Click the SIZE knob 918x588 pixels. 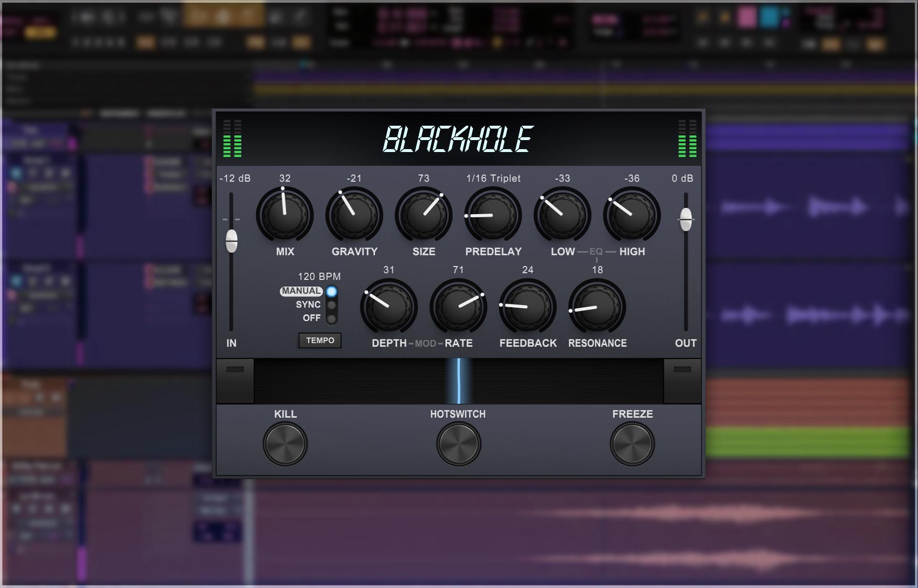pyautogui.click(x=424, y=215)
